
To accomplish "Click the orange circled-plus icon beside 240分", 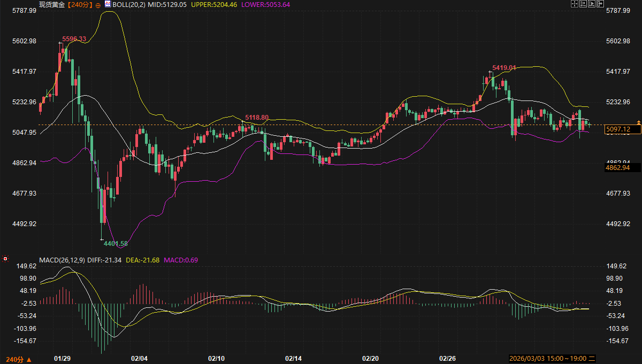I will [97, 5].
